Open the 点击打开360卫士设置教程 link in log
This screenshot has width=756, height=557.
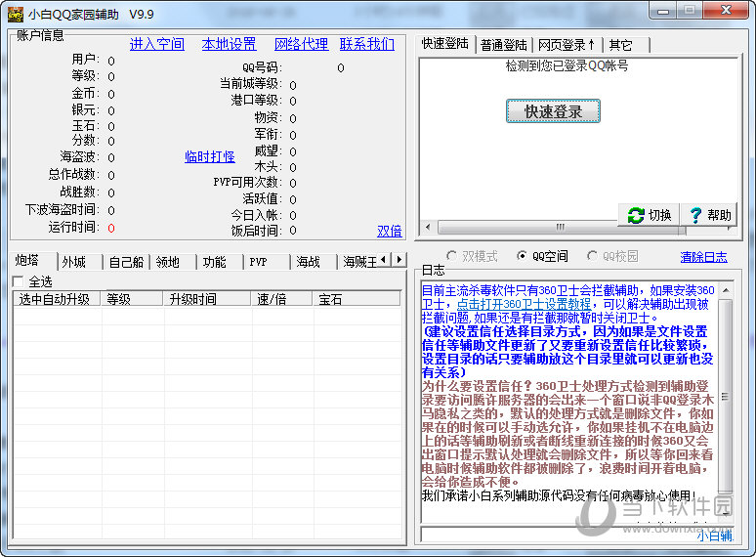click(525, 304)
